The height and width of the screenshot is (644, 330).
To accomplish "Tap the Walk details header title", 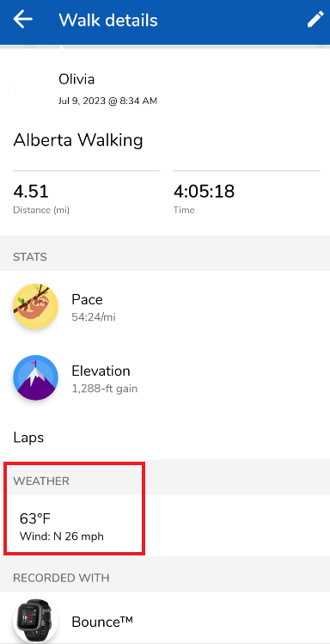I will 108,20.
